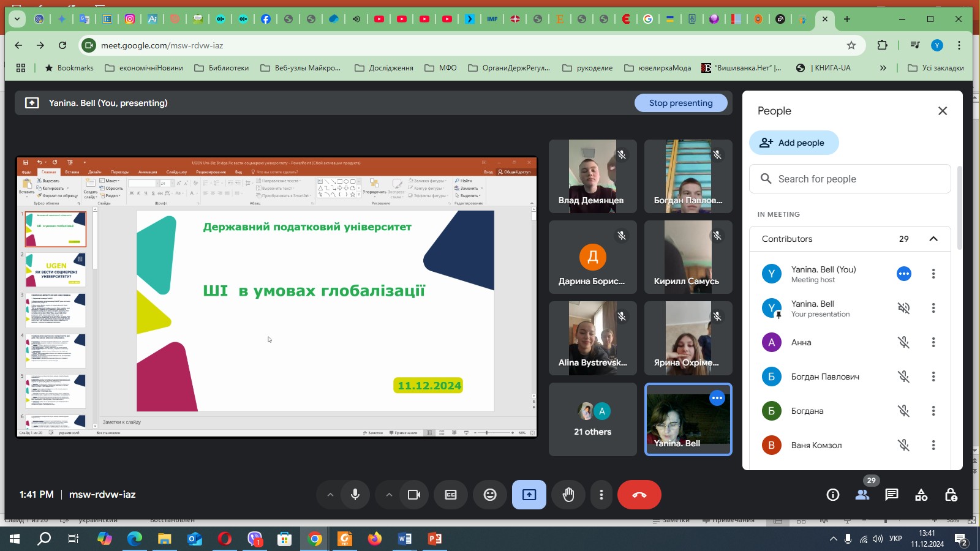Raise hand with the hand icon
The height and width of the screenshot is (551, 980).
(x=568, y=495)
